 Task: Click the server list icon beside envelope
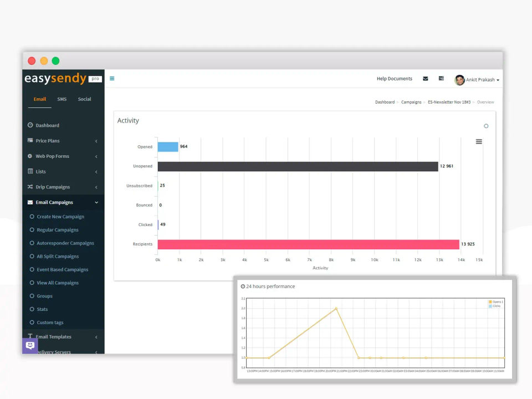coord(441,78)
